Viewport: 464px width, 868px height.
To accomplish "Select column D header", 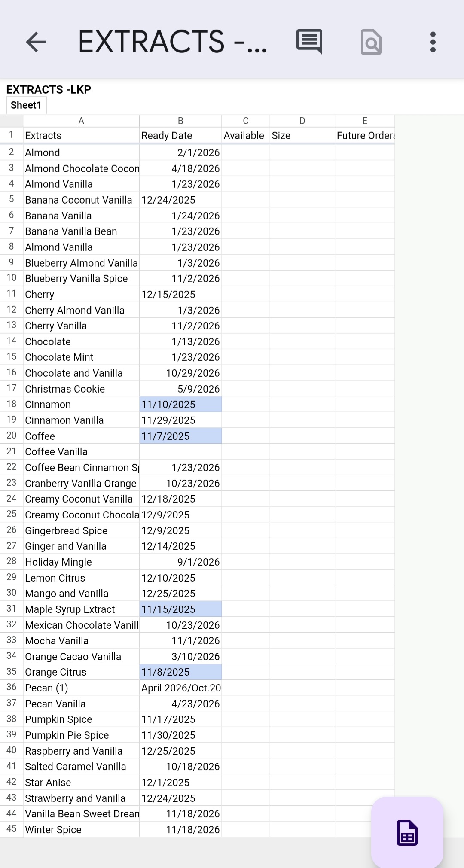I will tap(302, 121).
